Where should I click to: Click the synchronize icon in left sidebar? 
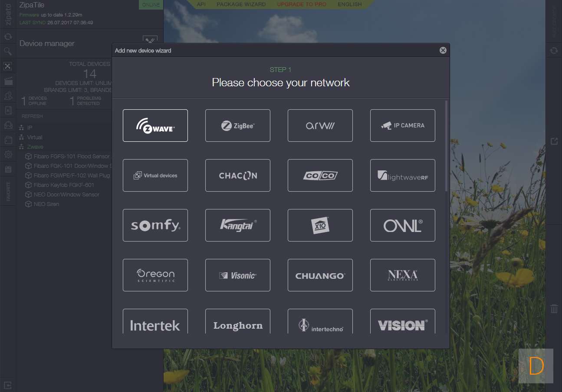pyautogui.click(x=8, y=36)
